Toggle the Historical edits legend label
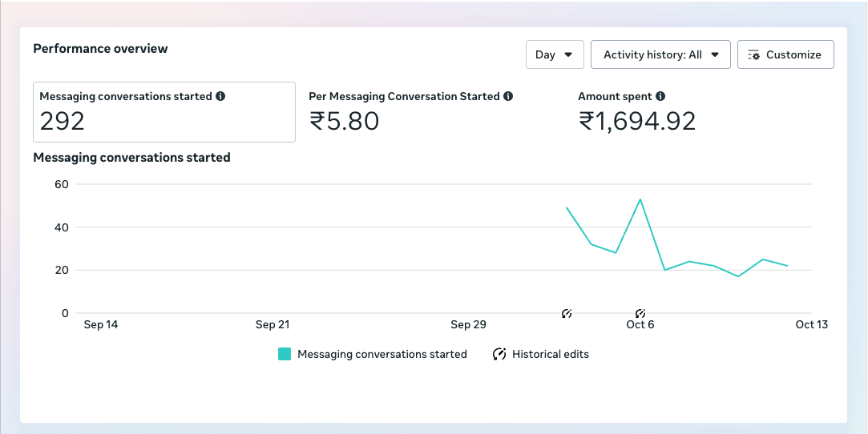 pos(551,354)
